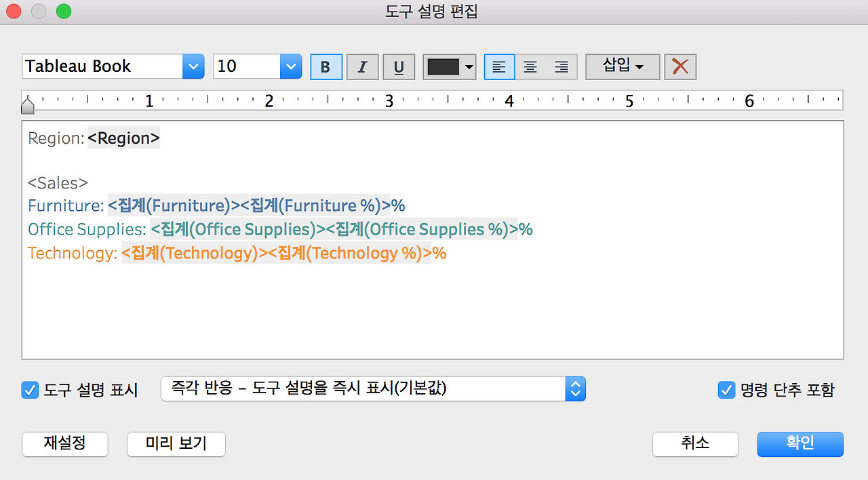
Task: Toggle Underline formatting button
Action: [x=399, y=66]
